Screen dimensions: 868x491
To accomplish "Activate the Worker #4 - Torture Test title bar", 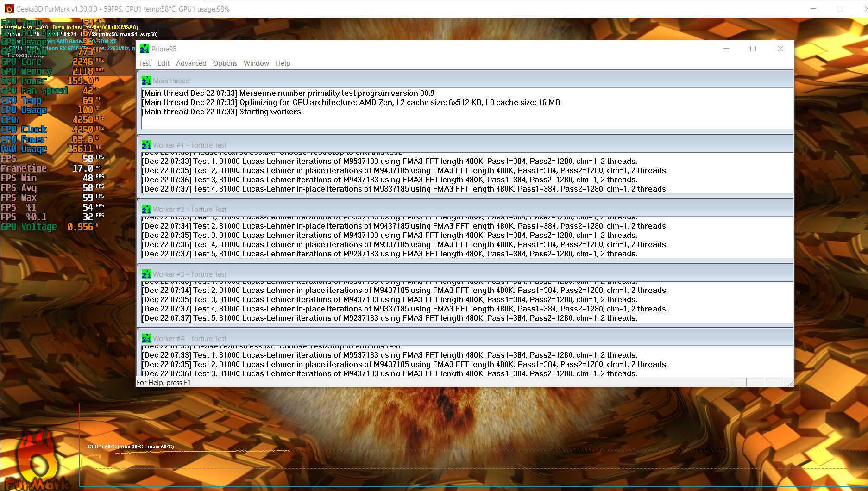I will click(465, 338).
